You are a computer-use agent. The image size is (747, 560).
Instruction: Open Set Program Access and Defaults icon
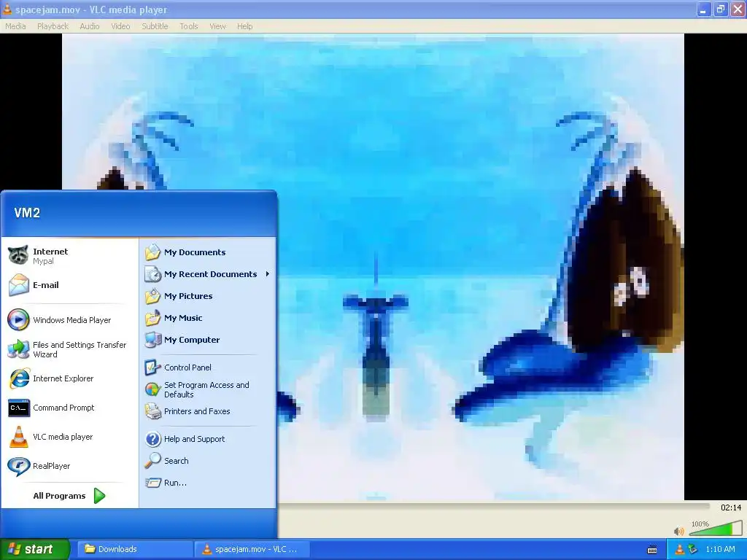pos(153,389)
